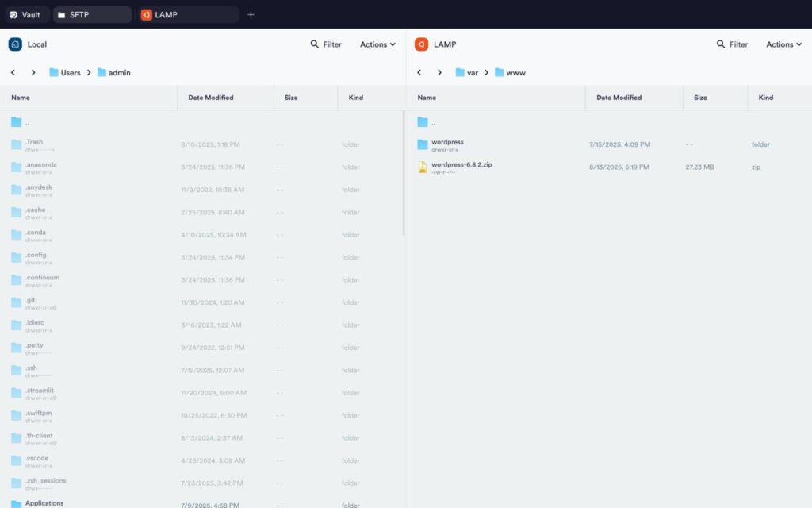Select the wordpress folder icon on LAMP

(423, 144)
